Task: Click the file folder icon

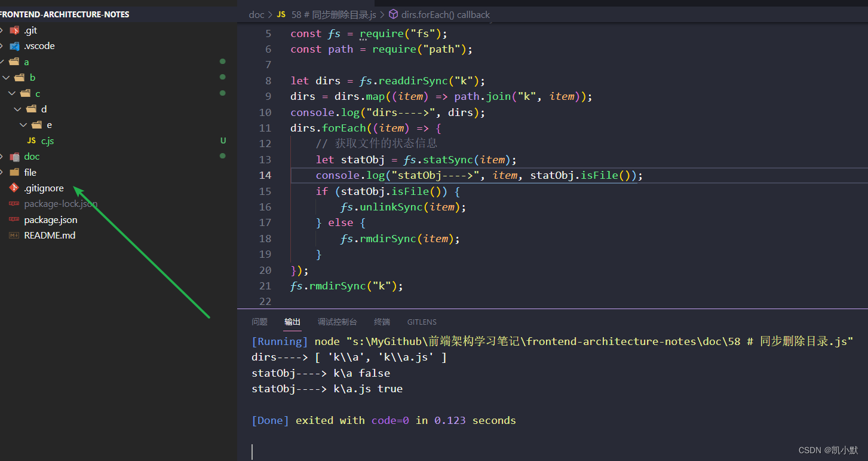Action: [14, 172]
